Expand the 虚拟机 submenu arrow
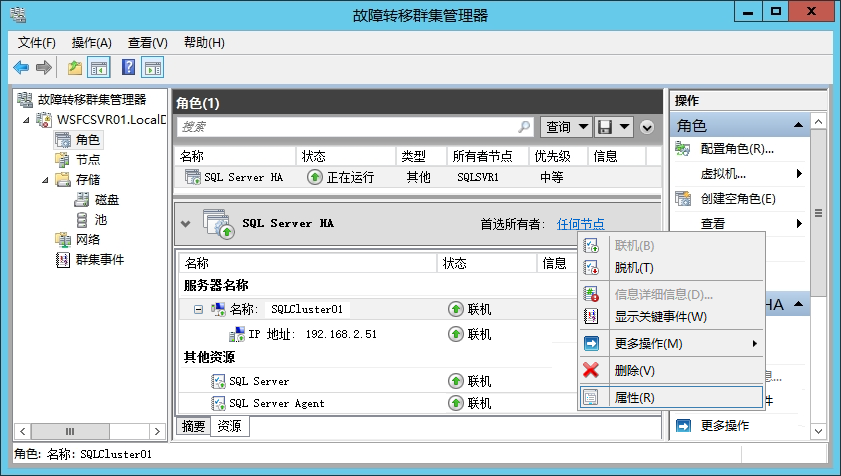The height and width of the screenshot is (476, 841). coord(799,173)
